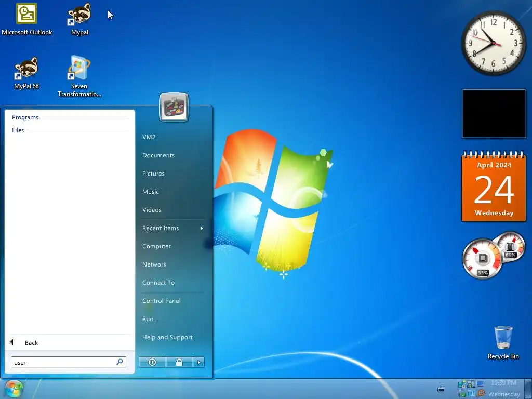Click the analog clock gadget
The width and height of the screenshot is (532, 399).
494,44
